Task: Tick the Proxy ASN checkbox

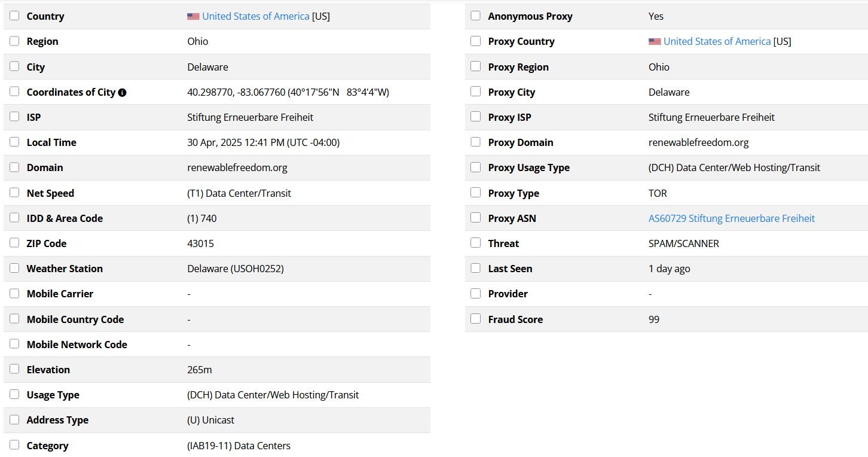Action: [x=476, y=218]
